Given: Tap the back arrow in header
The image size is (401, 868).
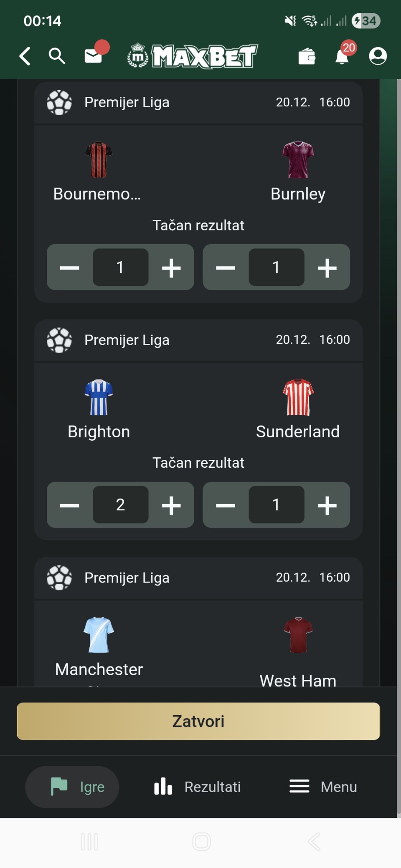Looking at the screenshot, I should click(25, 56).
